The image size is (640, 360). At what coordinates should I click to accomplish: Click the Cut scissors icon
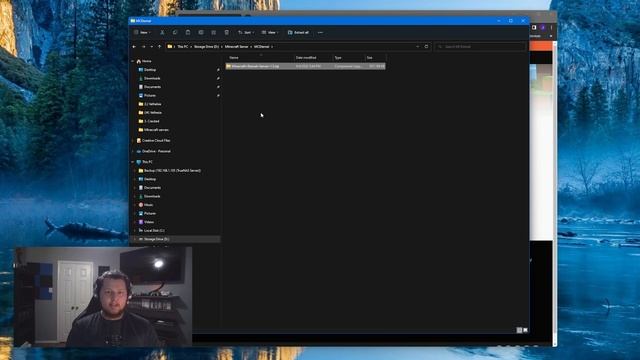(162, 32)
